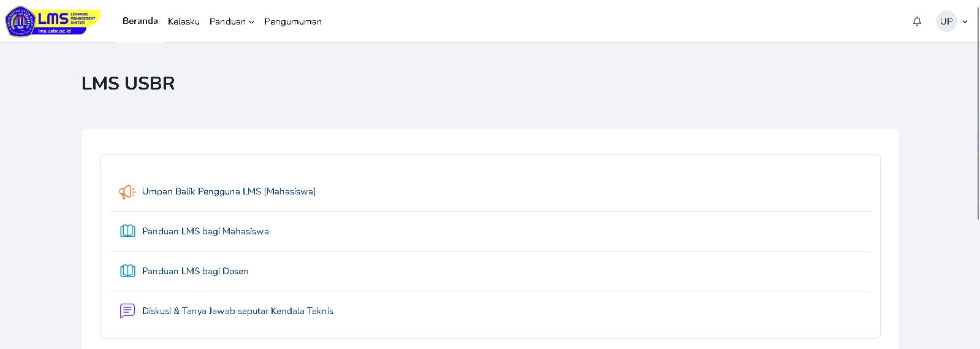Click the megaphone icon beside Umpan Balik
980x349 pixels.
127,192
